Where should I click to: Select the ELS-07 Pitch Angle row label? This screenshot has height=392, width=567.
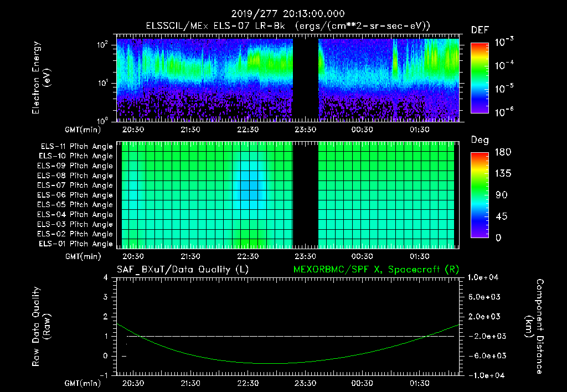point(75,185)
